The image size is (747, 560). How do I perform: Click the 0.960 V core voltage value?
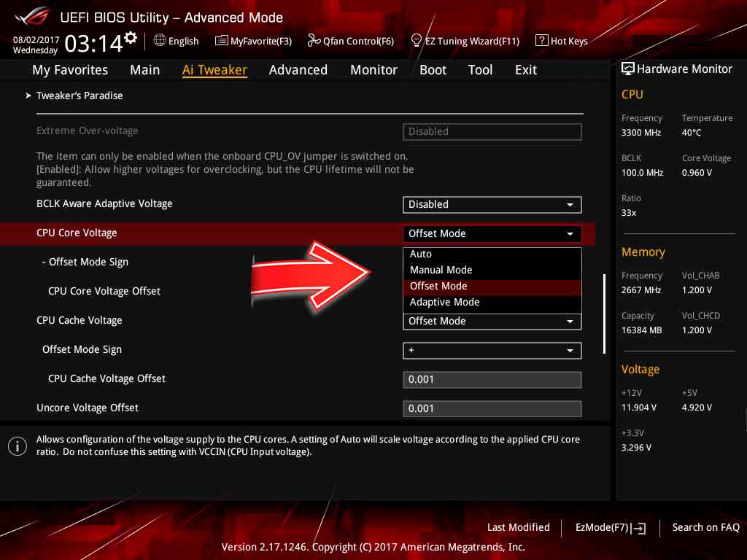tap(697, 173)
